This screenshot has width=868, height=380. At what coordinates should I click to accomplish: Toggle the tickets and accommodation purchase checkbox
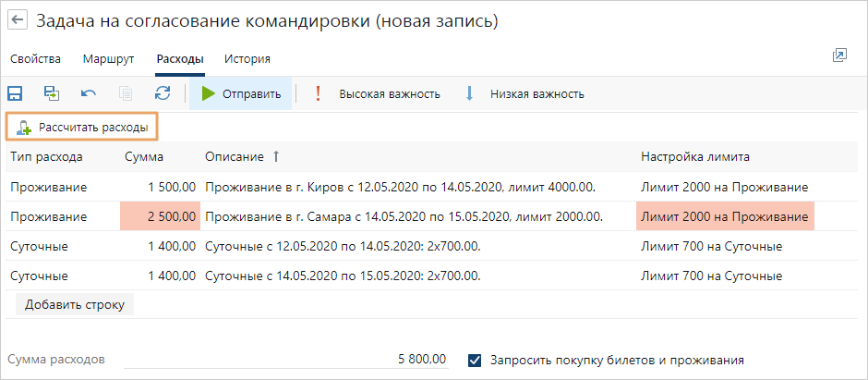click(475, 361)
